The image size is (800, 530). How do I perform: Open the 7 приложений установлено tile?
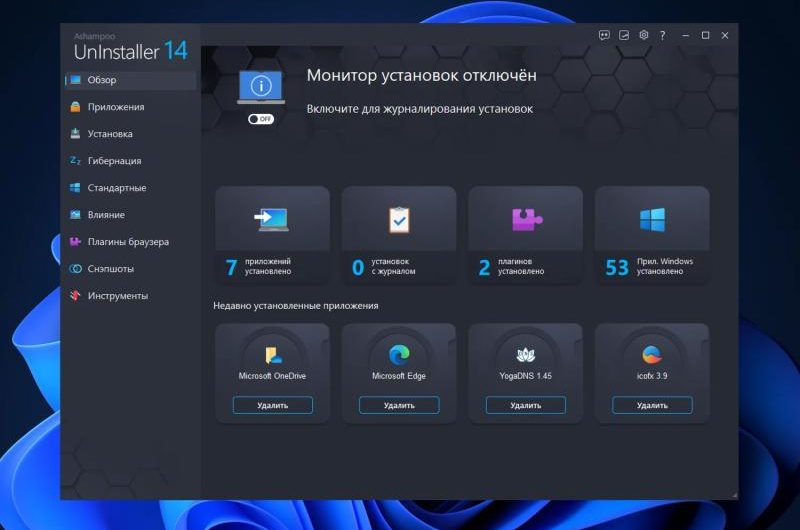pyautogui.click(x=272, y=235)
